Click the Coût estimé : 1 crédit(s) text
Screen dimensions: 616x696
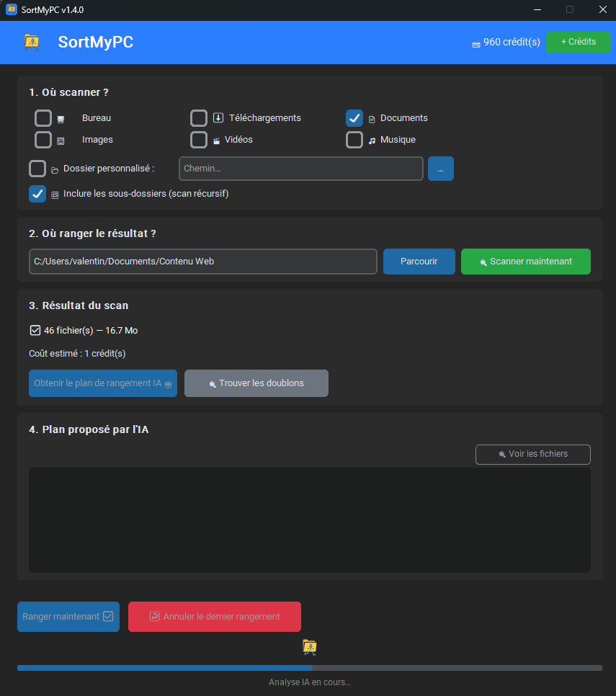coord(77,354)
